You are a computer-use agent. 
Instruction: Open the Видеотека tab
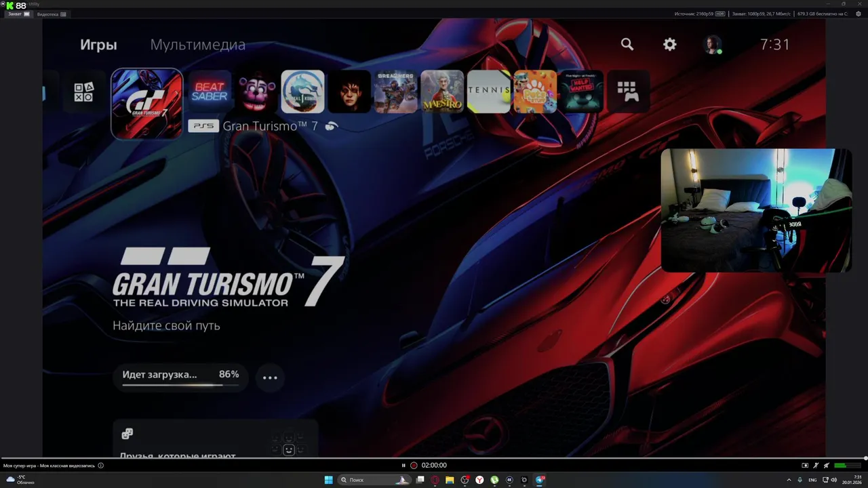(x=52, y=14)
